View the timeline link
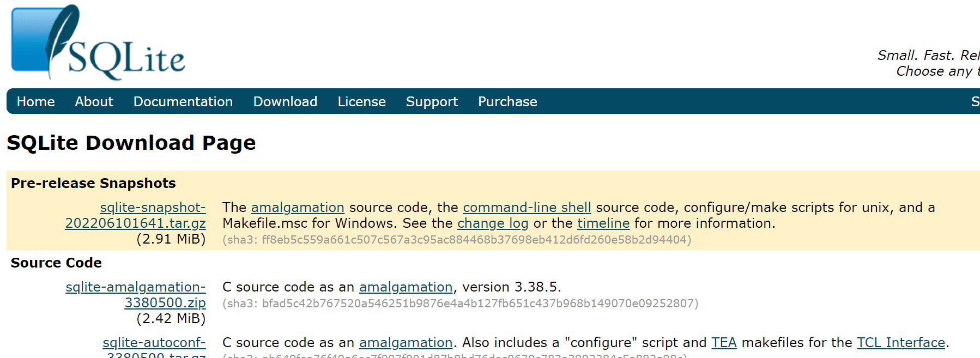The height and width of the screenshot is (358, 980). [x=603, y=223]
